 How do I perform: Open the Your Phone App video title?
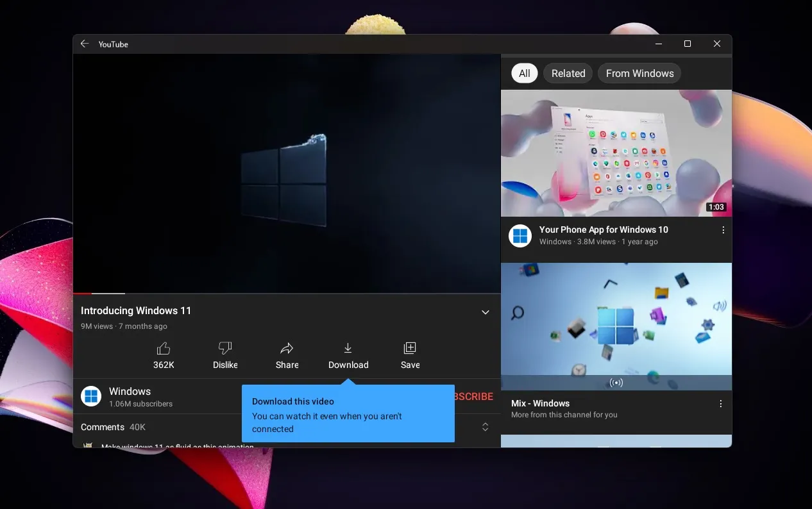[x=604, y=229]
